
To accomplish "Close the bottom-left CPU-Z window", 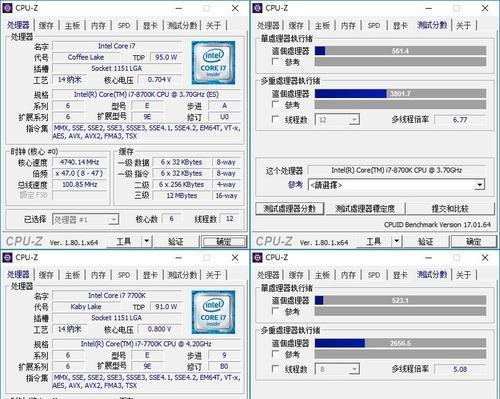I will coord(235,257).
